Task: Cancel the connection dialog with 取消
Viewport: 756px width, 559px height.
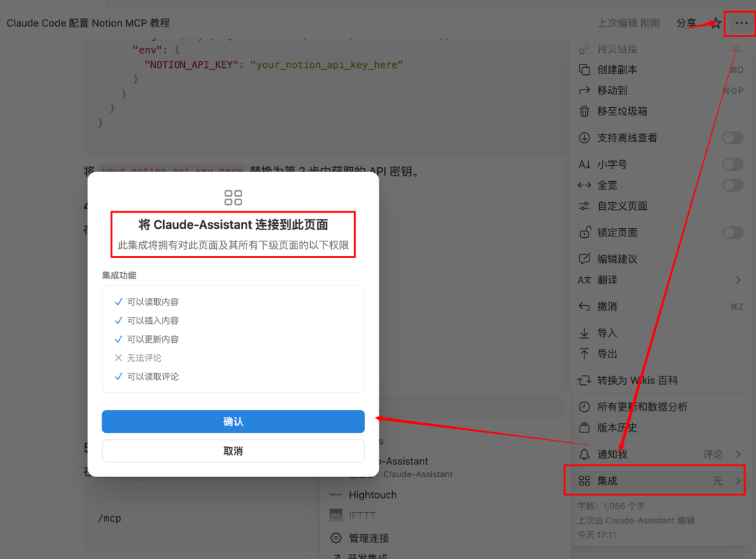Action: click(233, 451)
